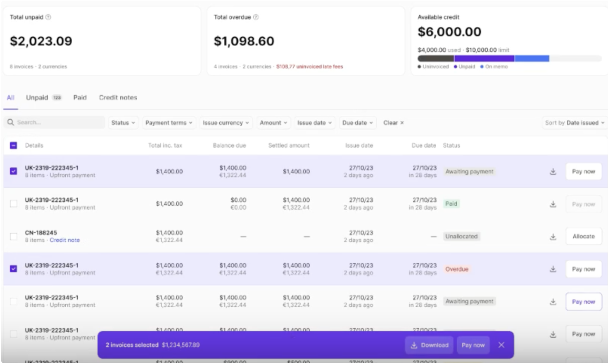Click Clear to reset filters
The image size is (608, 364).
393,123
